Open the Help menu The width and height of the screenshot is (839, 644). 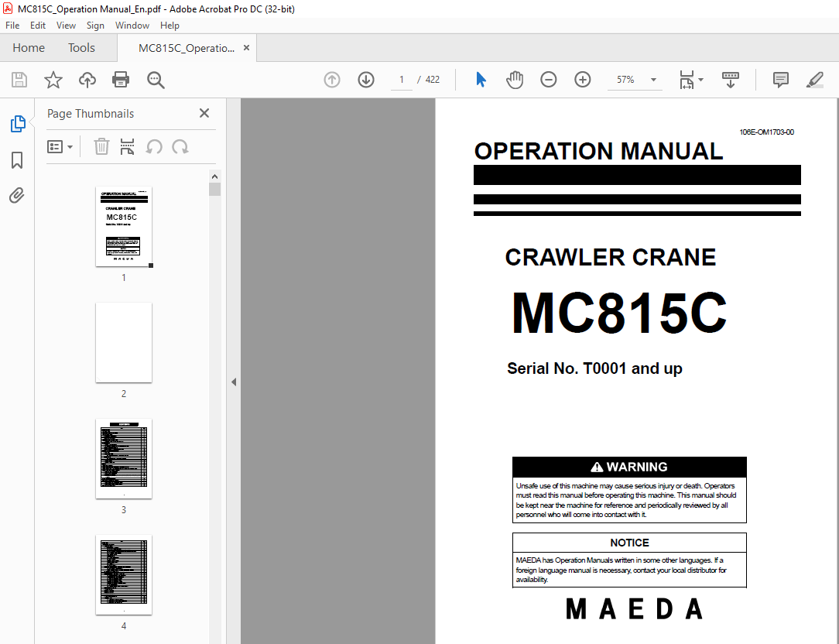tap(170, 26)
